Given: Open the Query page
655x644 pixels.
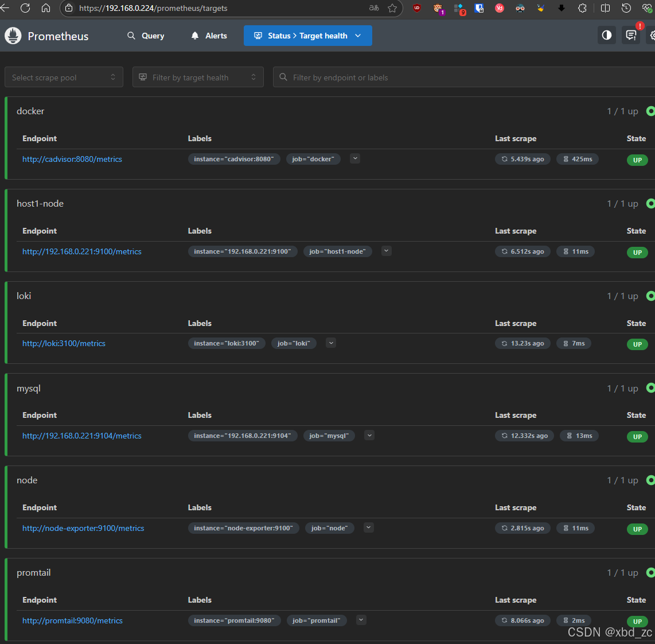Looking at the screenshot, I should click(146, 36).
